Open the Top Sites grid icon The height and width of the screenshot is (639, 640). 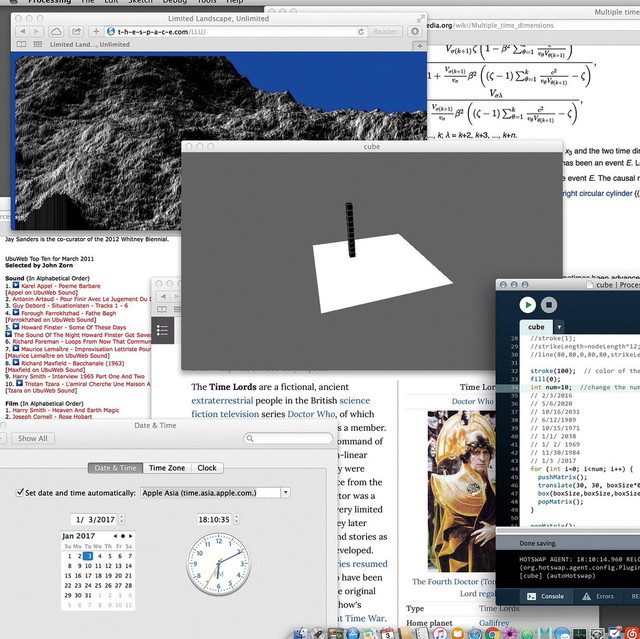pyautogui.click(x=38, y=45)
